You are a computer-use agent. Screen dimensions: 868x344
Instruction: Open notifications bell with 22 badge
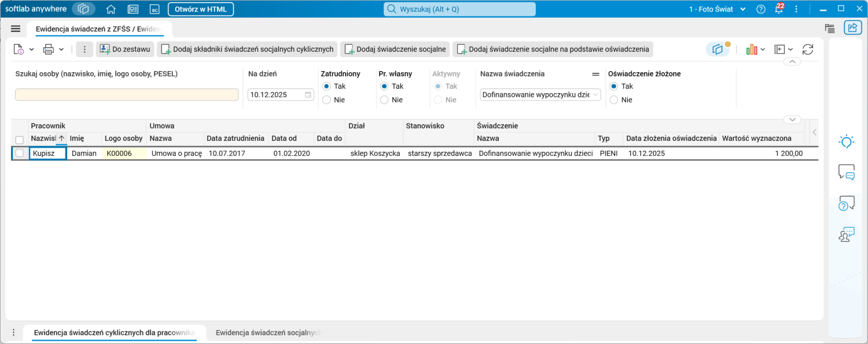pos(779,9)
